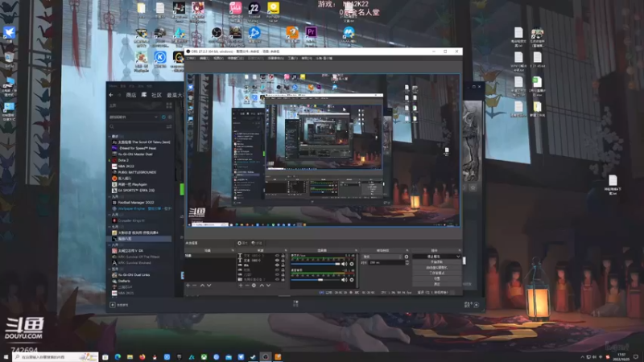Adjust the mic/Aux volume slider
The width and height of the screenshot is (644, 362).
(x=316, y=264)
